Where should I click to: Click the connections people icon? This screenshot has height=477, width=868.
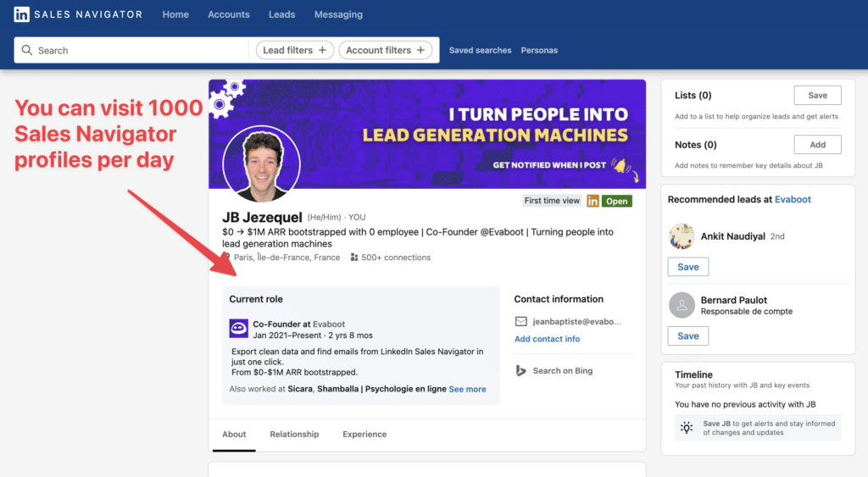click(354, 258)
